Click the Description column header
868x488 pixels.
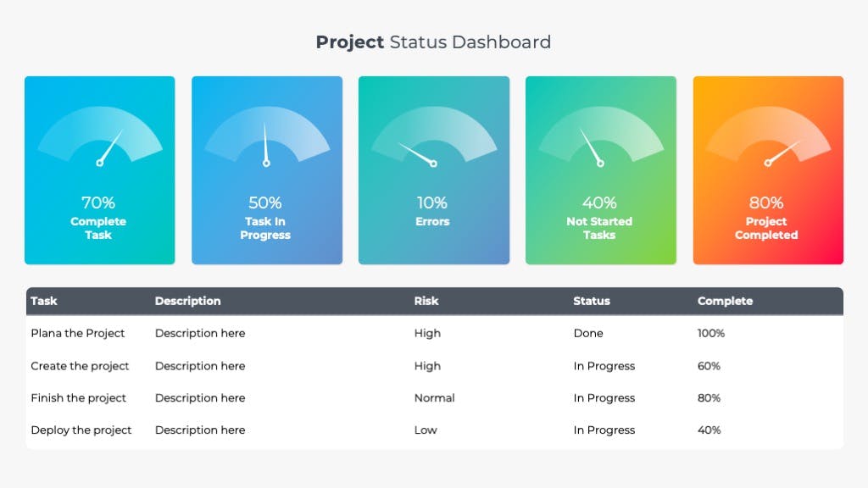point(187,301)
